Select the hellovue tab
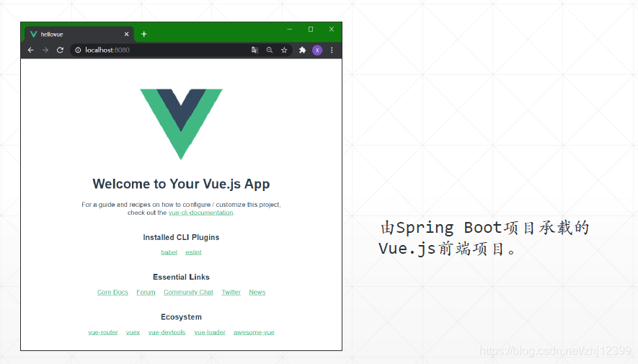Viewport: 638px width, 364px height. click(79, 34)
